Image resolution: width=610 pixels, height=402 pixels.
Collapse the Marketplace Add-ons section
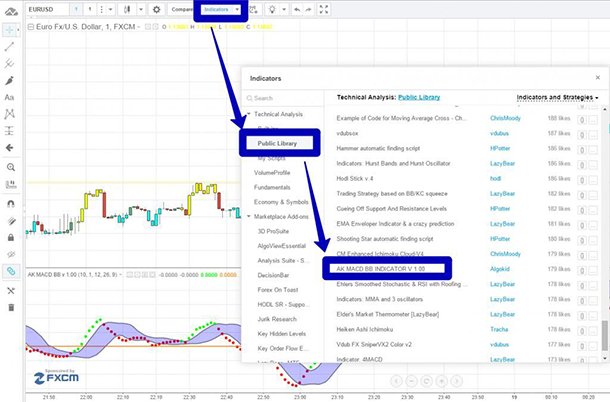[249, 216]
